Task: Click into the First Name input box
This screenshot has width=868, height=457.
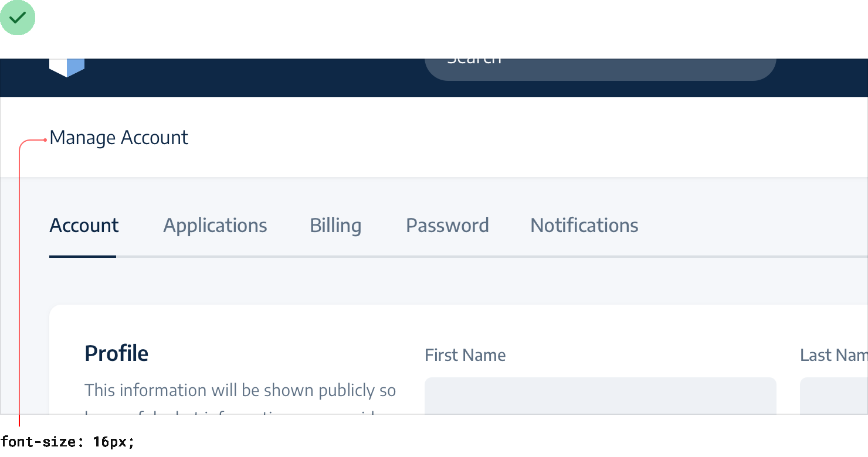Action: 600,395
